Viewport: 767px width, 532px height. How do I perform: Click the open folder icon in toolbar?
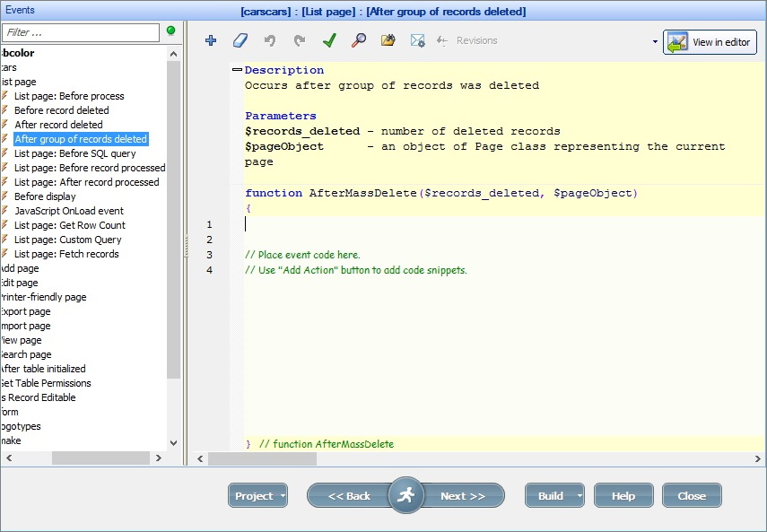pos(388,40)
